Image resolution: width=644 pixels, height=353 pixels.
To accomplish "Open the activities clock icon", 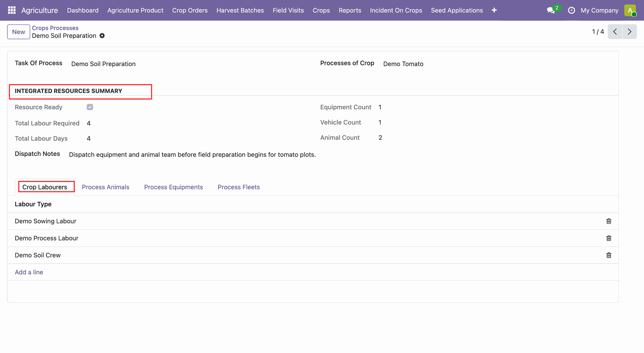I will tap(571, 10).
